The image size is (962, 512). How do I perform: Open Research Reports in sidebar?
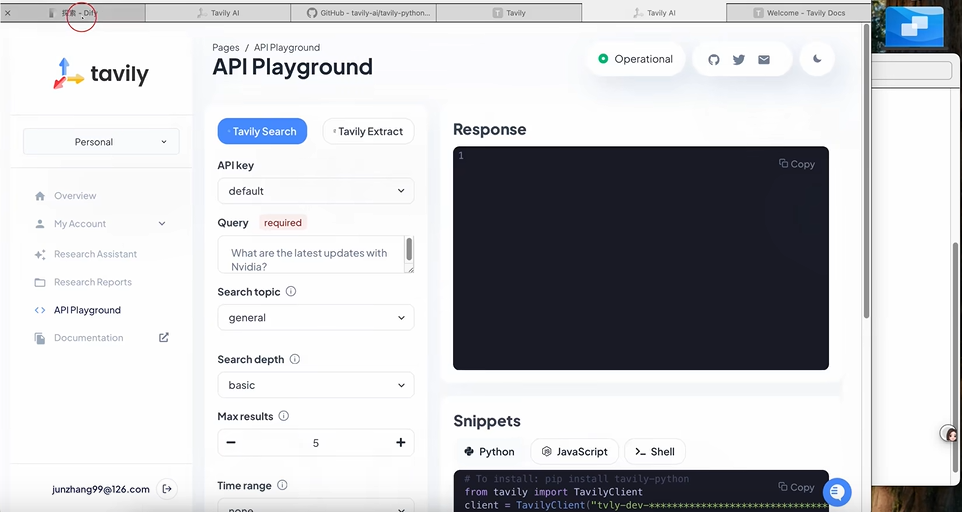point(93,282)
